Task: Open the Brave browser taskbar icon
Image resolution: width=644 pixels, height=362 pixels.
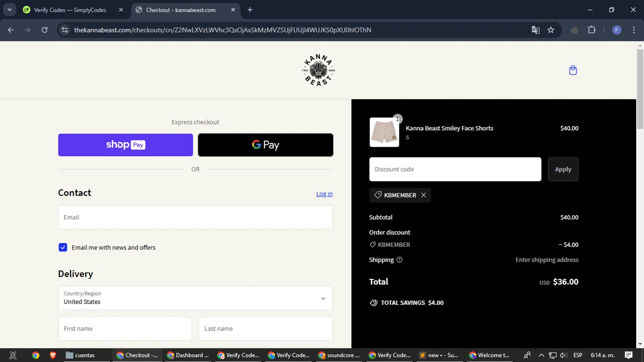Action: (53, 355)
